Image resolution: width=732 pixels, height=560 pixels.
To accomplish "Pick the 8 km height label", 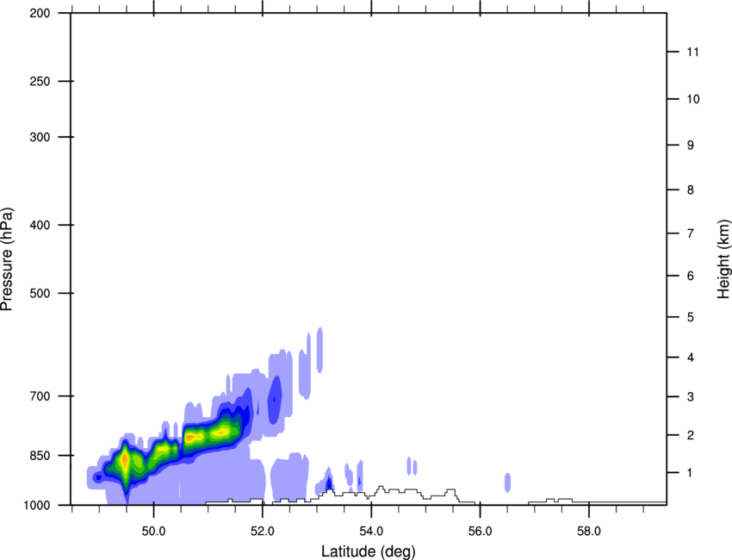I will click(691, 190).
